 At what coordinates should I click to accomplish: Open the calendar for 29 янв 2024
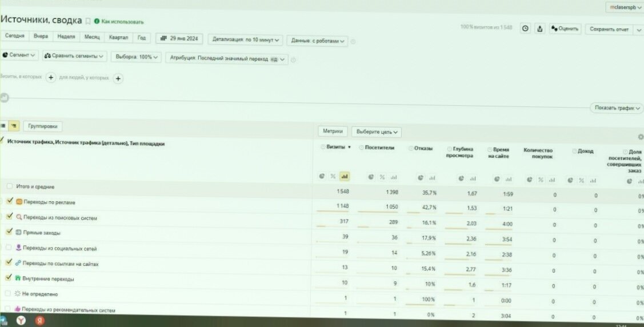[179, 38]
